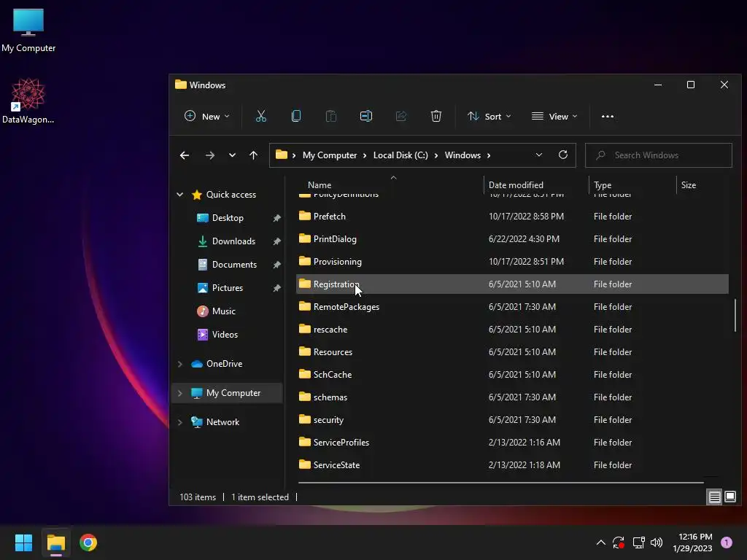The height and width of the screenshot is (560, 747).
Task: Select the DataWagon desktop shortcut
Action: tap(28, 101)
